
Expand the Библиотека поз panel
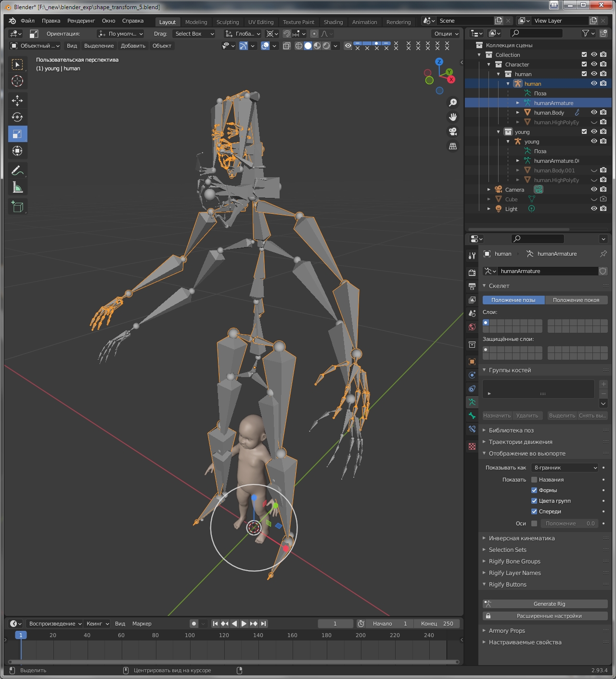pyautogui.click(x=511, y=431)
